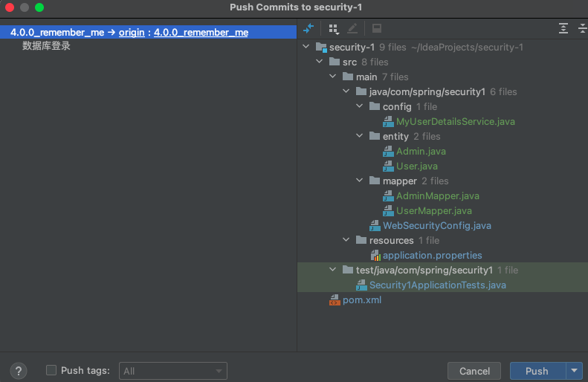
Task: Click the target branch 4.0.0_remember_me link
Action: coord(201,32)
